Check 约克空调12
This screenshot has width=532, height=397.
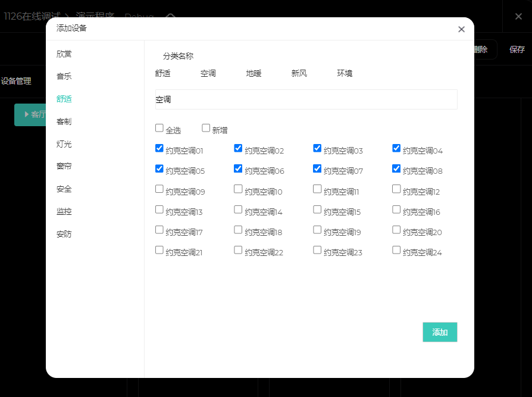pos(396,189)
